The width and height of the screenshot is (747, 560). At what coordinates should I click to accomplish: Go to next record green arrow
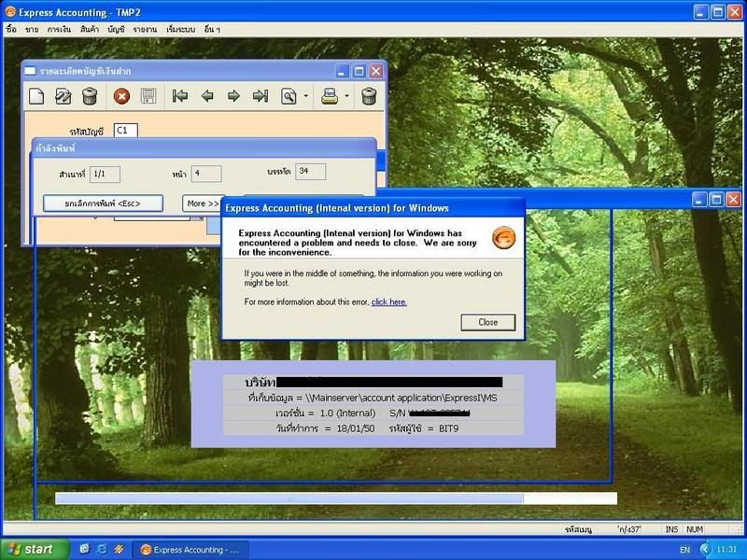(233, 96)
